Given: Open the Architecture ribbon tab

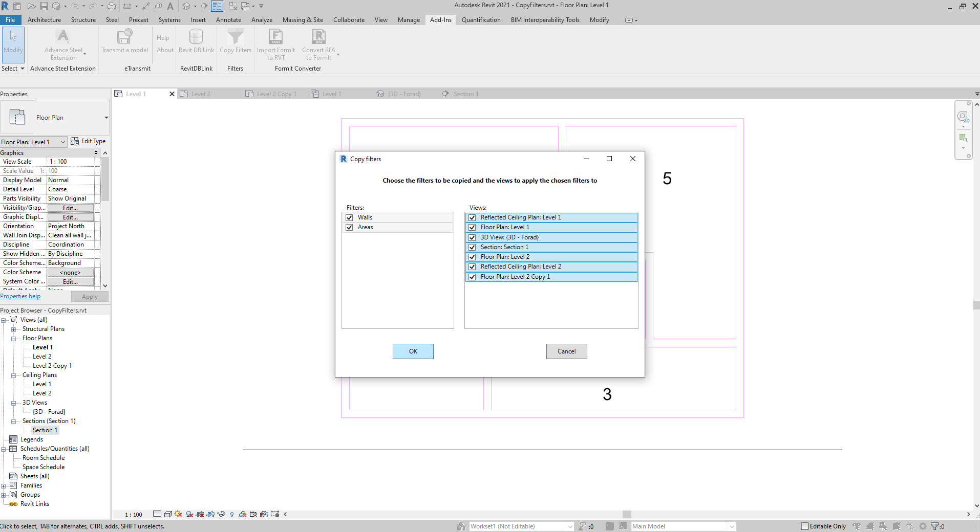Looking at the screenshot, I should [44, 20].
